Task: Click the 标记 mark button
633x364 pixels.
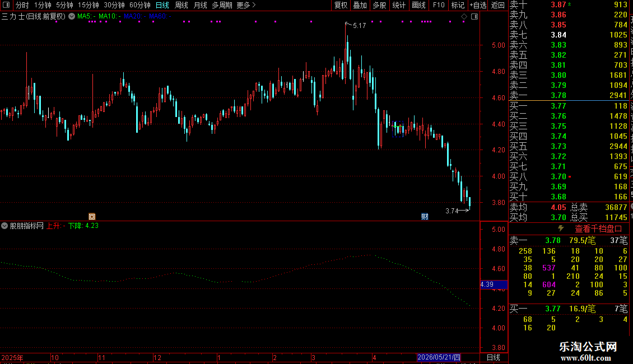Action: [x=458, y=5]
